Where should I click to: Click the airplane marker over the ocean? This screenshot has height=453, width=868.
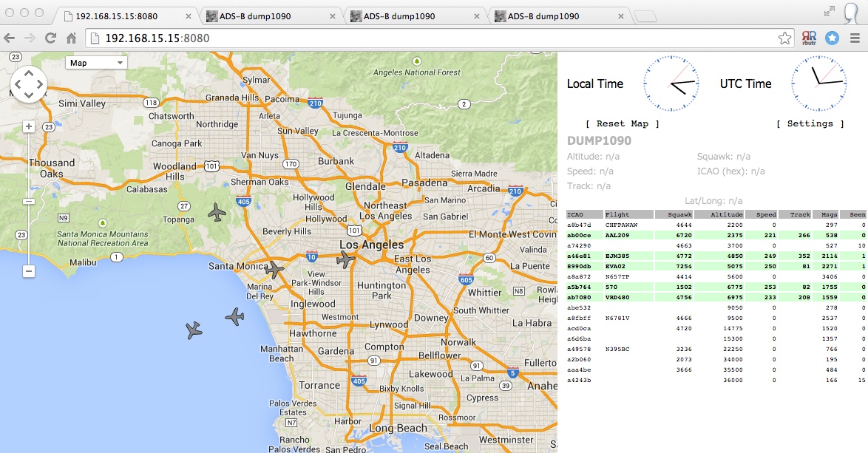point(193,330)
